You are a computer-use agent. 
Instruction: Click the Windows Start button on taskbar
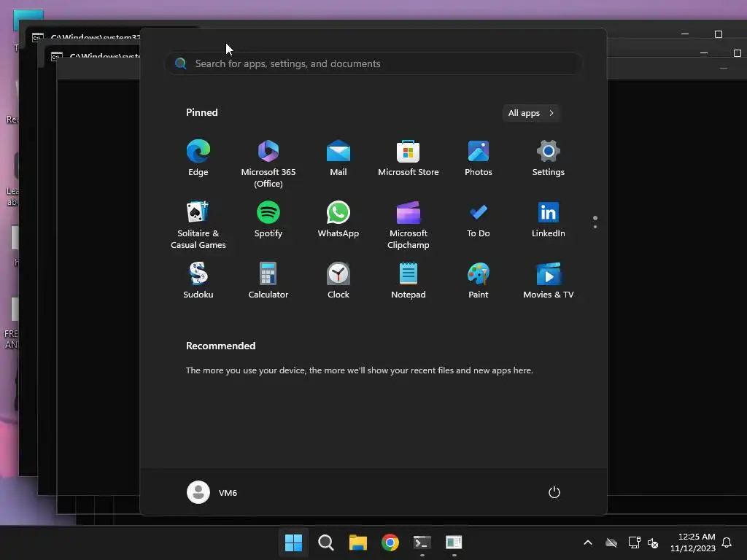293,542
